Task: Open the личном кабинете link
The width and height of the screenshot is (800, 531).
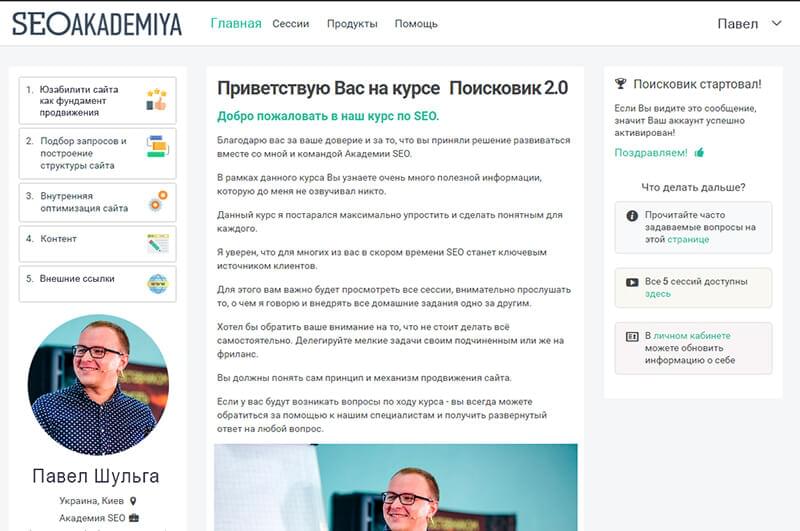Action: (692, 336)
